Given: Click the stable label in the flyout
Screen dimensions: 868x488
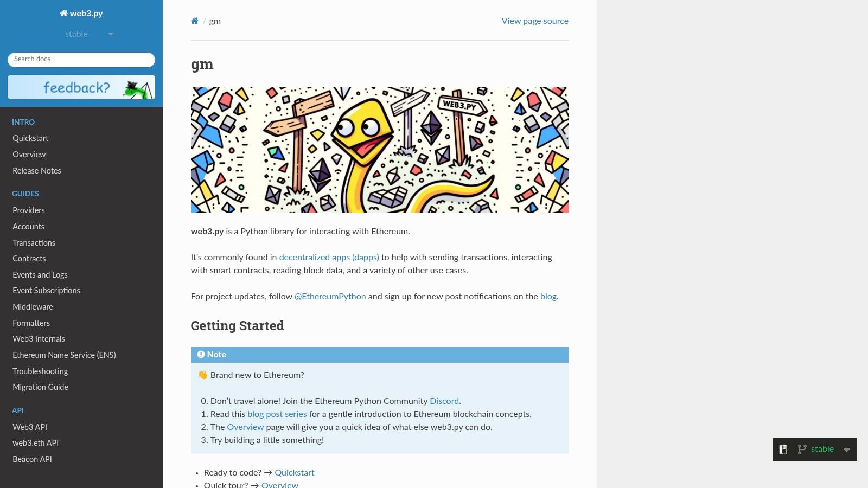Looking at the screenshot, I should point(822,449).
